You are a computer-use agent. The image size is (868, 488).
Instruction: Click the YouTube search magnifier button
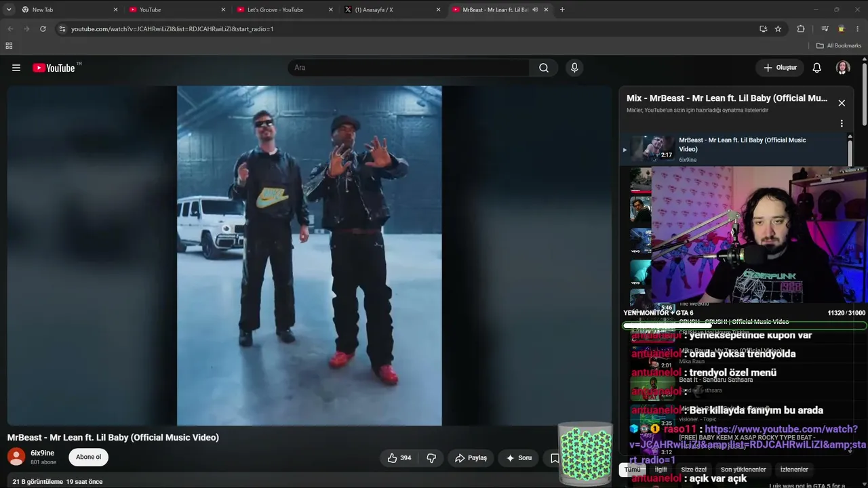click(x=544, y=68)
